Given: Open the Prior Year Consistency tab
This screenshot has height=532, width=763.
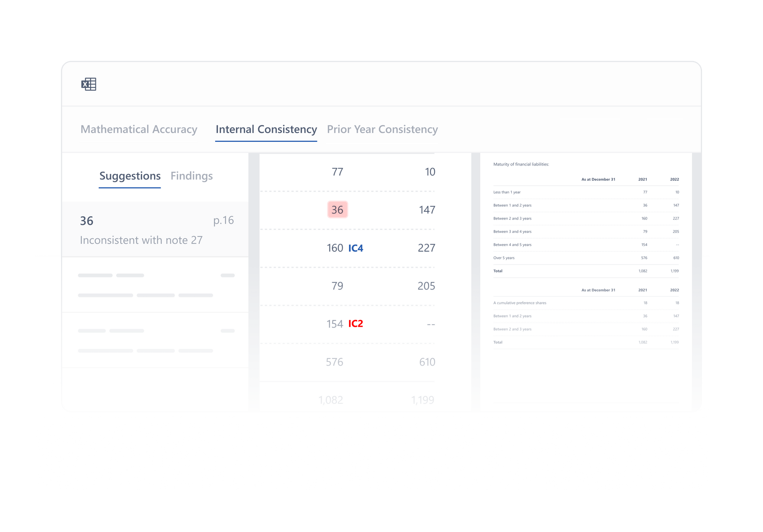Looking at the screenshot, I should [x=382, y=129].
